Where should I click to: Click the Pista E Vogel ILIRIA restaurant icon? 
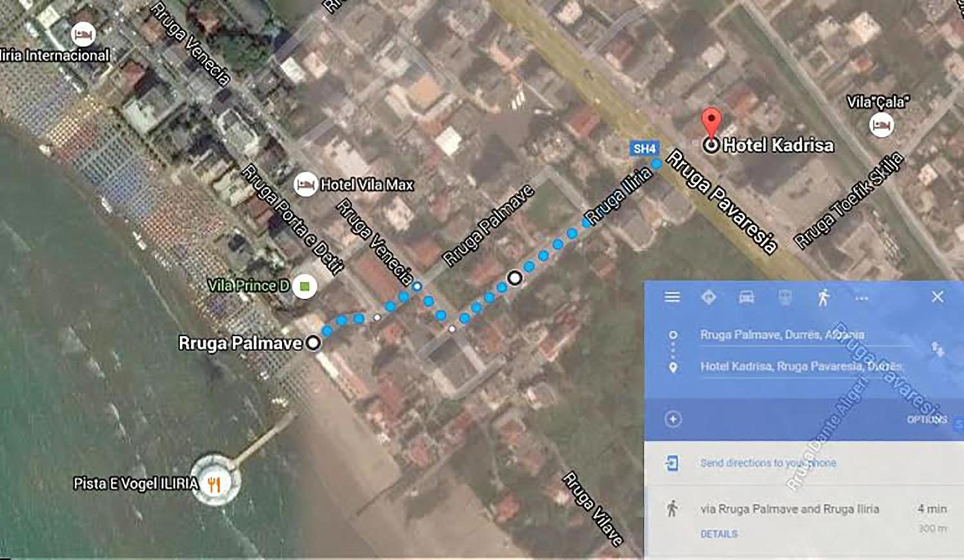215,484
